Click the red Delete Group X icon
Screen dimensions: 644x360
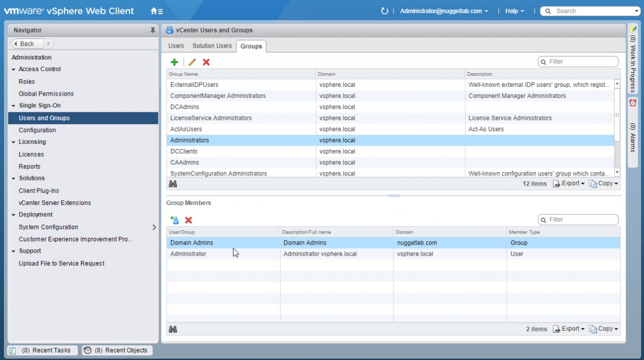pos(206,62)
